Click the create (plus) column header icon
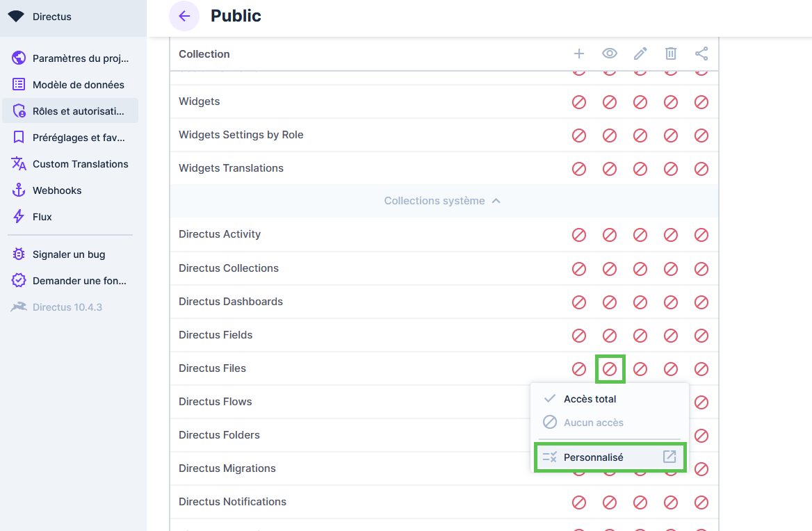This screenshot has width=812, height=531. (x=579, y=54)
